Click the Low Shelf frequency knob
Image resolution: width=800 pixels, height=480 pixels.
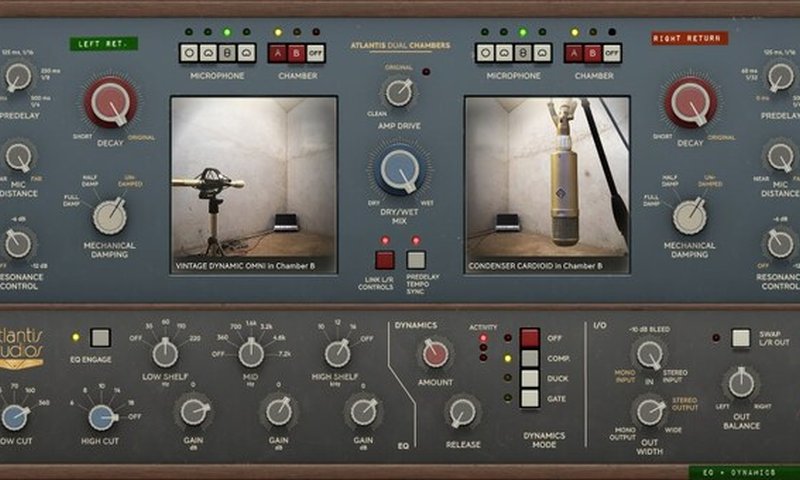click(165, 353)
